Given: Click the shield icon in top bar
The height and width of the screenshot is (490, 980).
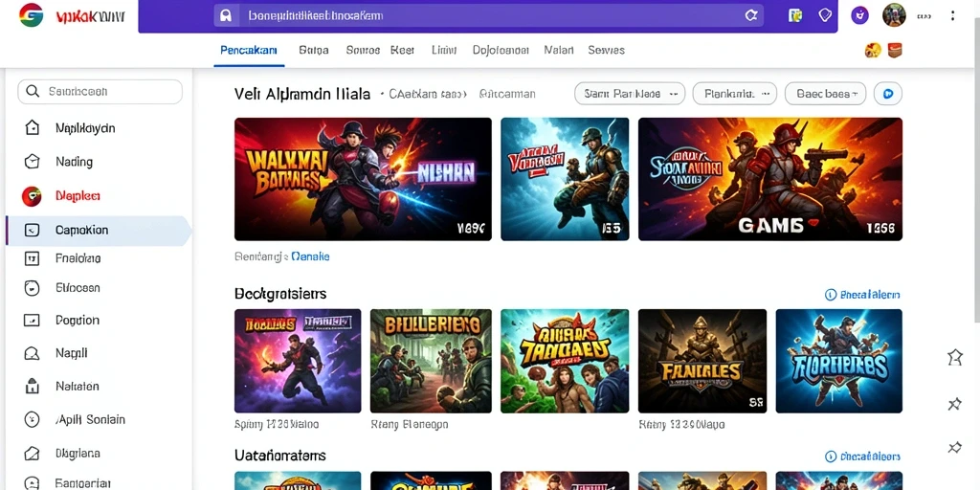Looking at the screenshot, I should pos(825,15).
